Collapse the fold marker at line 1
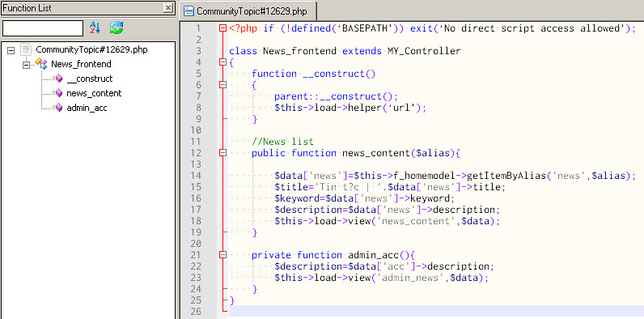Image resolution: width=644 pixels, height=319 pixels. 222,28
